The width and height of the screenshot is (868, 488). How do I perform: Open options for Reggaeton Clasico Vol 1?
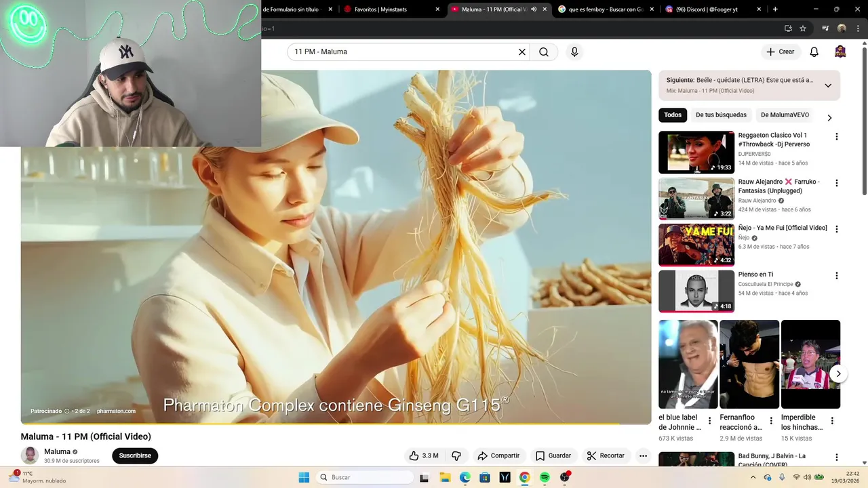coord(836,137)
